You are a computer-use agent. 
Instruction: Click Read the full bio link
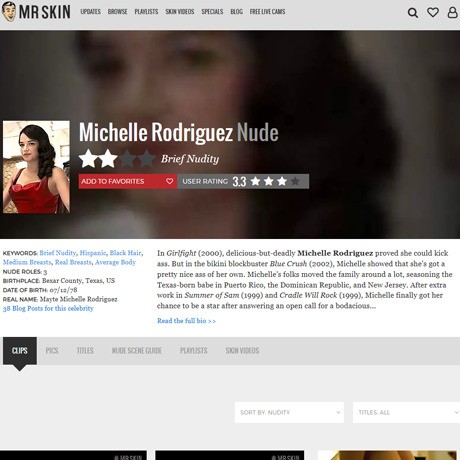coord(186,321)
